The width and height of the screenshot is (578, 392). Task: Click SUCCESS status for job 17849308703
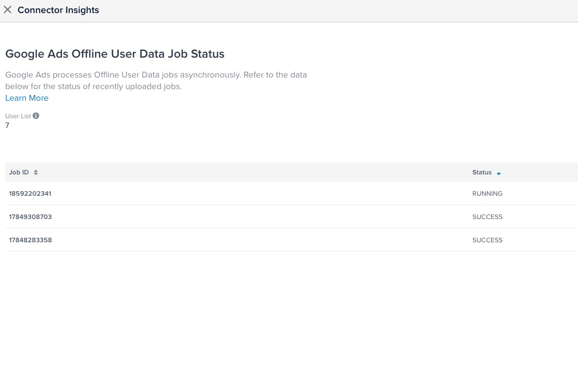[487, 217]
